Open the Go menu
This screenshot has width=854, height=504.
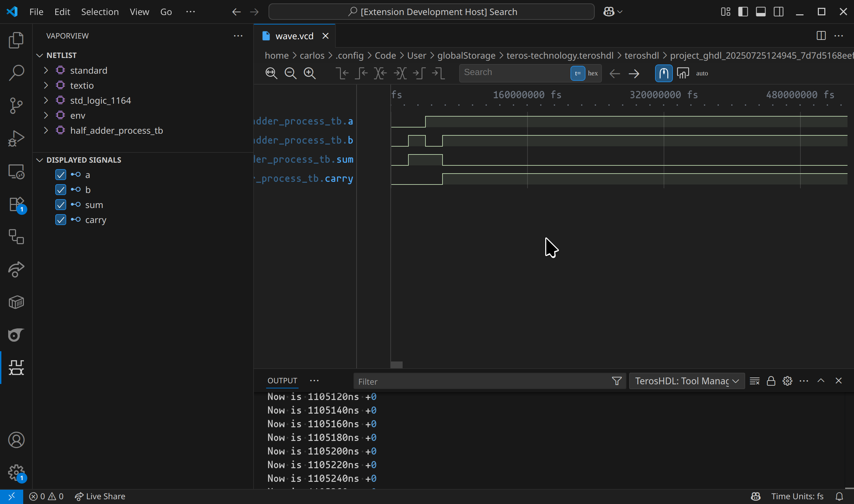(x=166, y=12)
